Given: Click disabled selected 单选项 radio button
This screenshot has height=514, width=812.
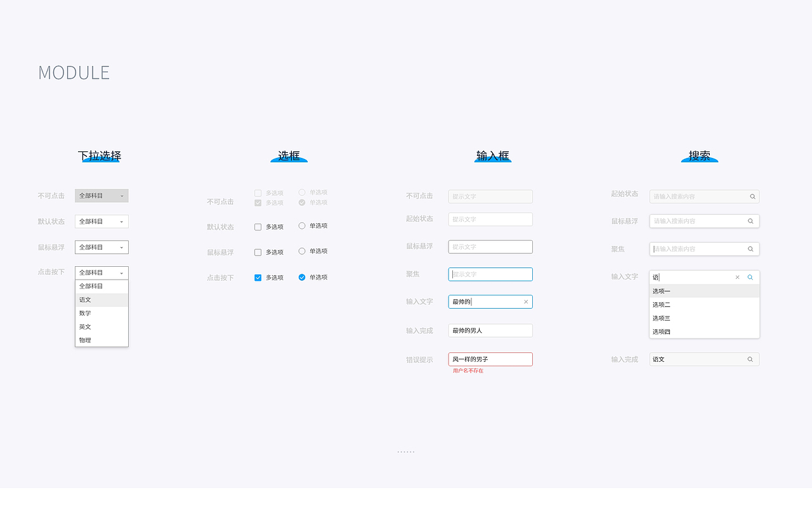Looking at the screenshot, I should [x=302, y=202].
